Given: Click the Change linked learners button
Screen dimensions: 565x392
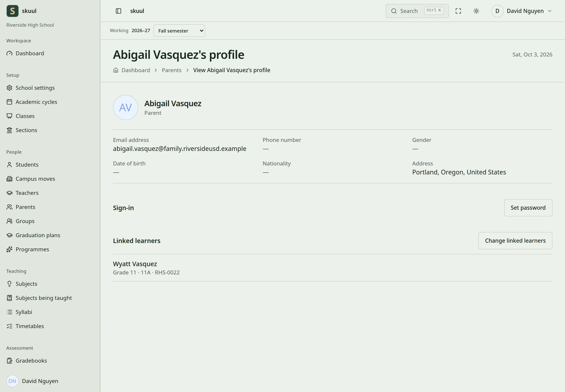Looking at the screenshot, I should tap(515, 241).
